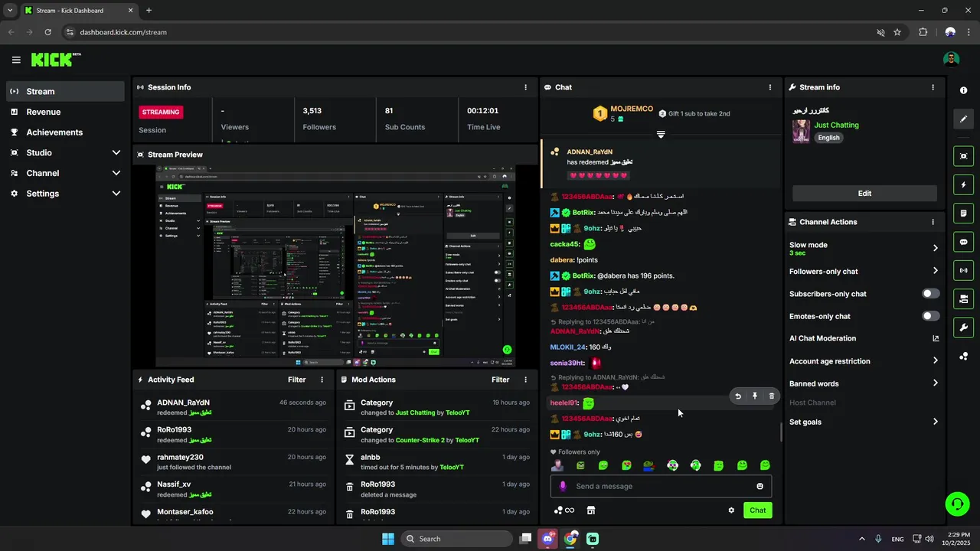Screen dimensions: 980x551
Task: Open Activity Feed options menu
Action: [322, 380]
